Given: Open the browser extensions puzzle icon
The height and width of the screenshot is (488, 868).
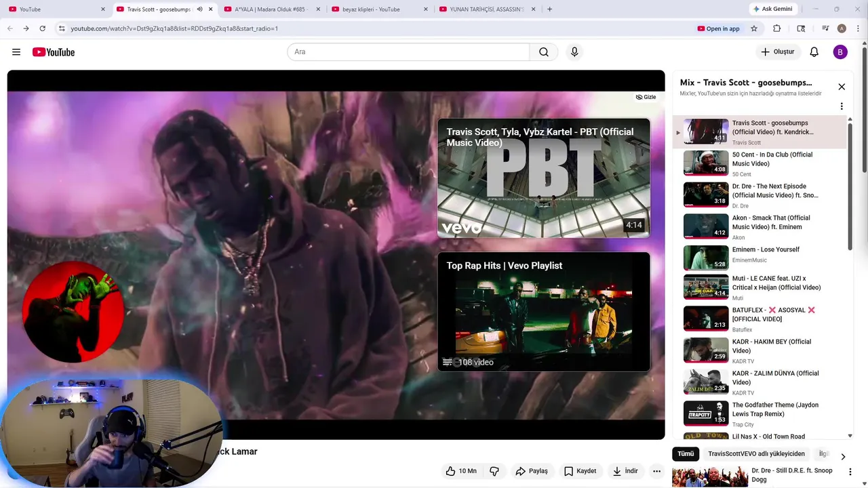Looking at the screenshot, I should [x=777, y=28].
